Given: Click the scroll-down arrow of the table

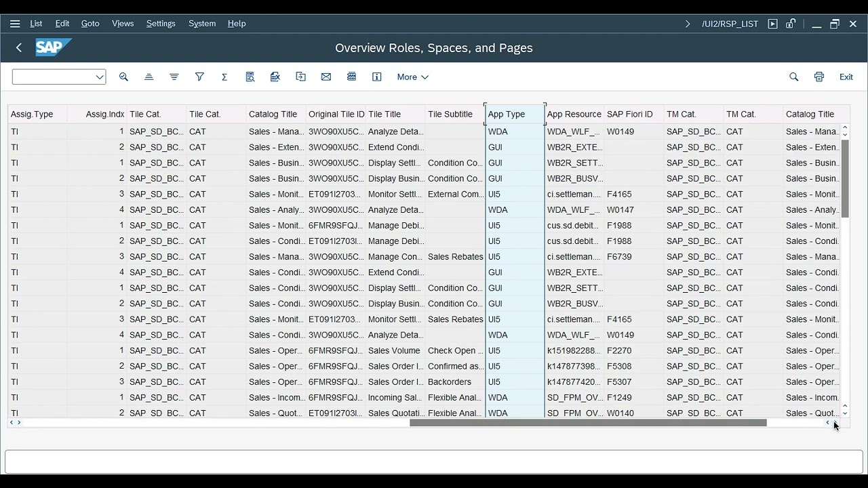Looking at the screenshot, I should coord(845,413).
